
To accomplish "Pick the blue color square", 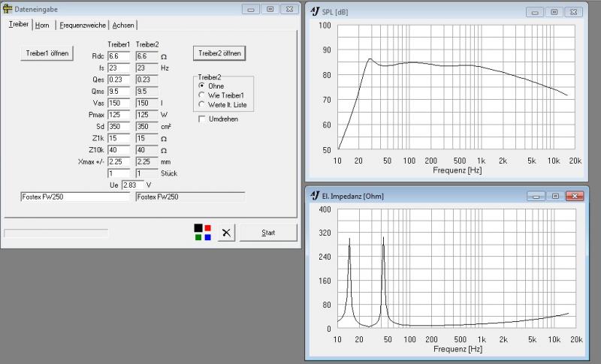I will click(x=207, y=237).
